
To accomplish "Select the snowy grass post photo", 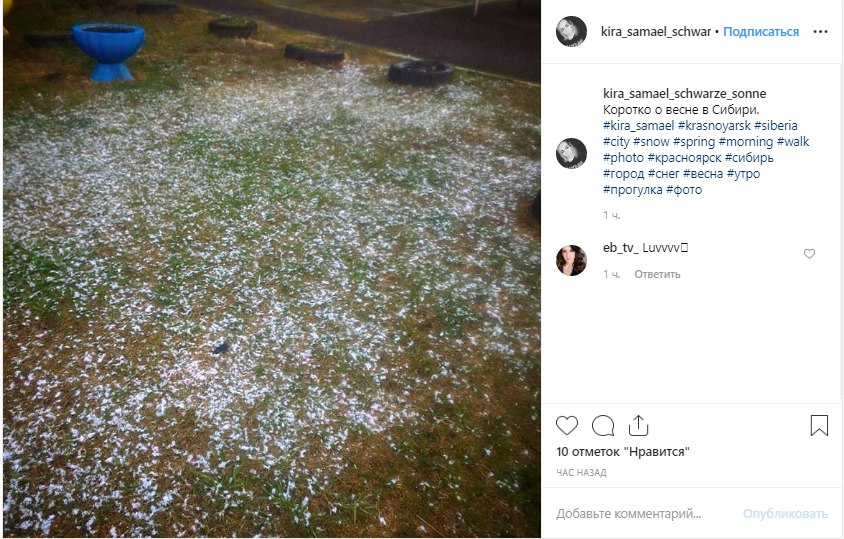I will [x=272, y=269].
